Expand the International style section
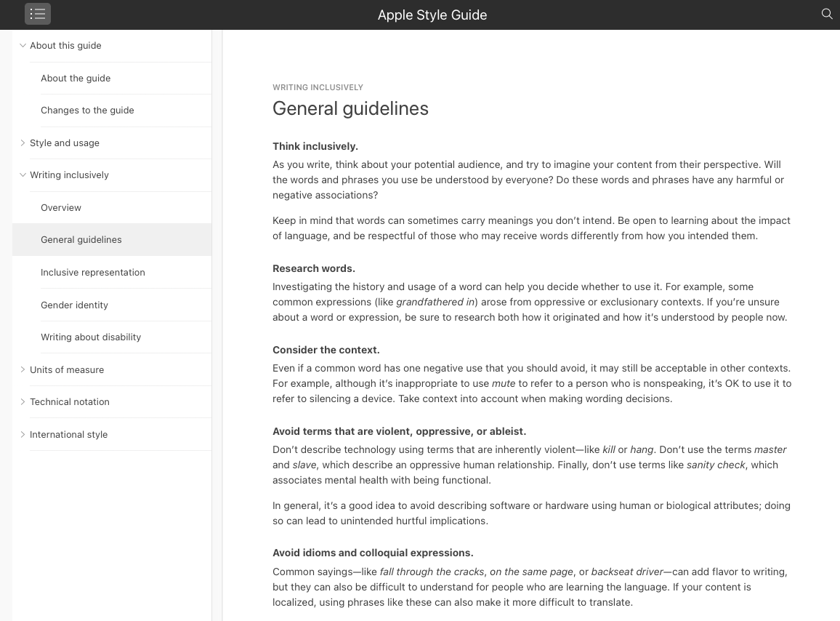 click(23, 434)
